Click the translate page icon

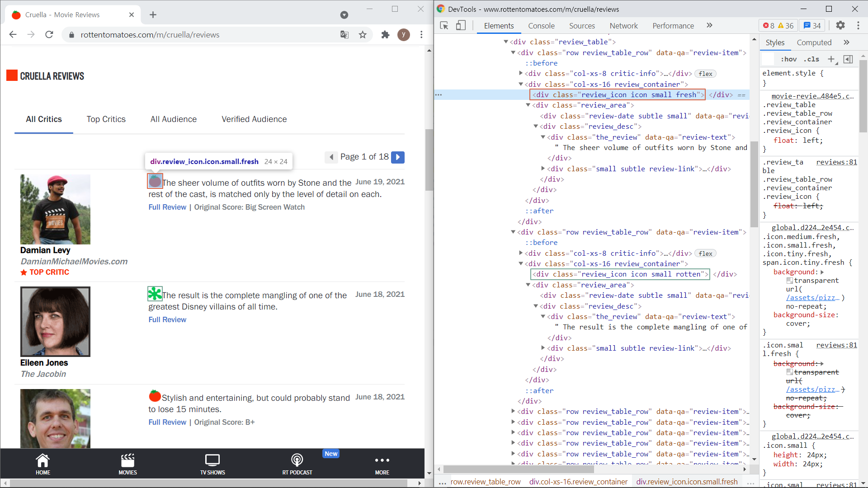pos(344,35)
